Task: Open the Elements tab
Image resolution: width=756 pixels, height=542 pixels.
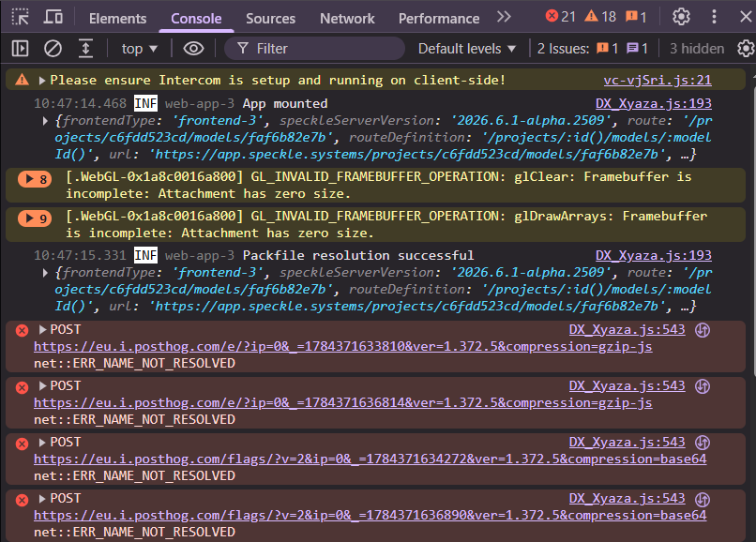Action: tap(117, 19)
